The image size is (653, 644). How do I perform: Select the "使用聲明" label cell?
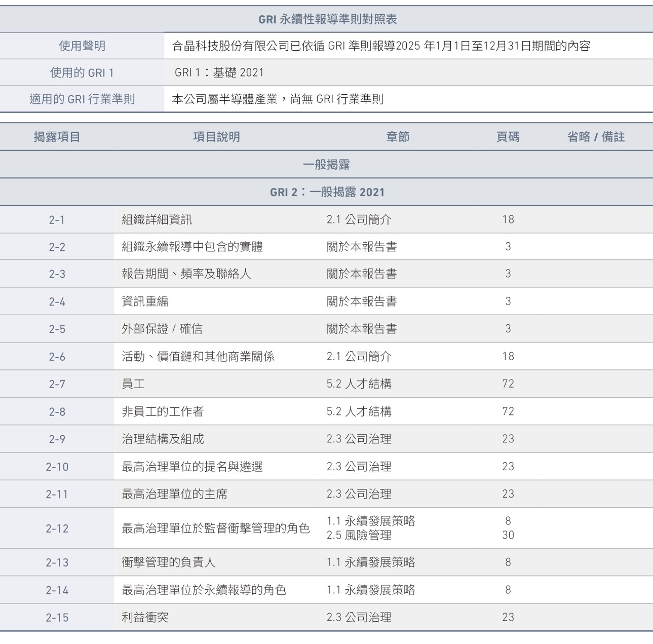(82, 46)
